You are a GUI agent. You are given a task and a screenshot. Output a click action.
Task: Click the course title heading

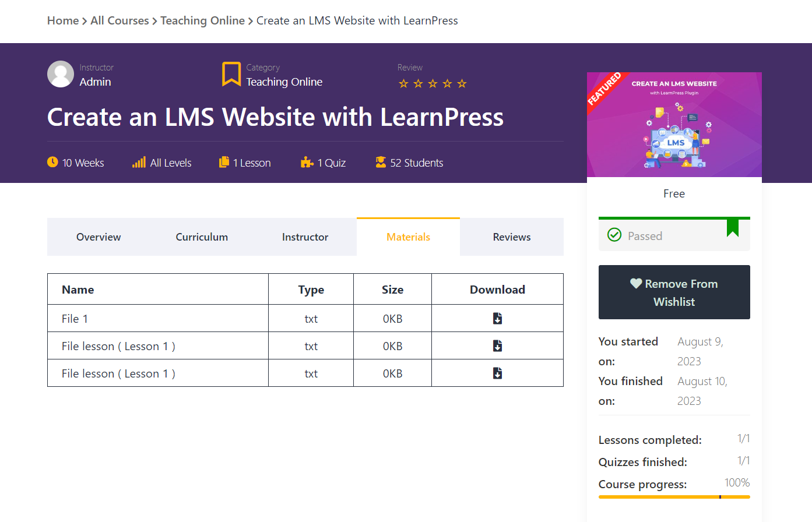[x=275, y=117]
